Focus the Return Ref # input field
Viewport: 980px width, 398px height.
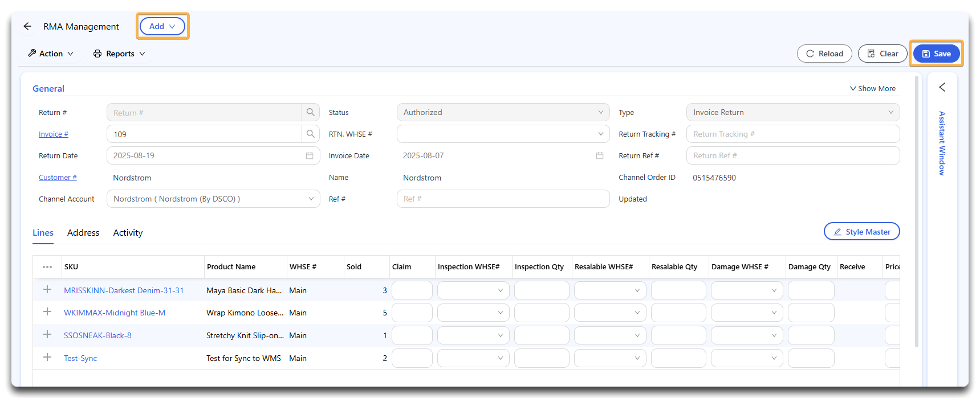tap(793, 155)
